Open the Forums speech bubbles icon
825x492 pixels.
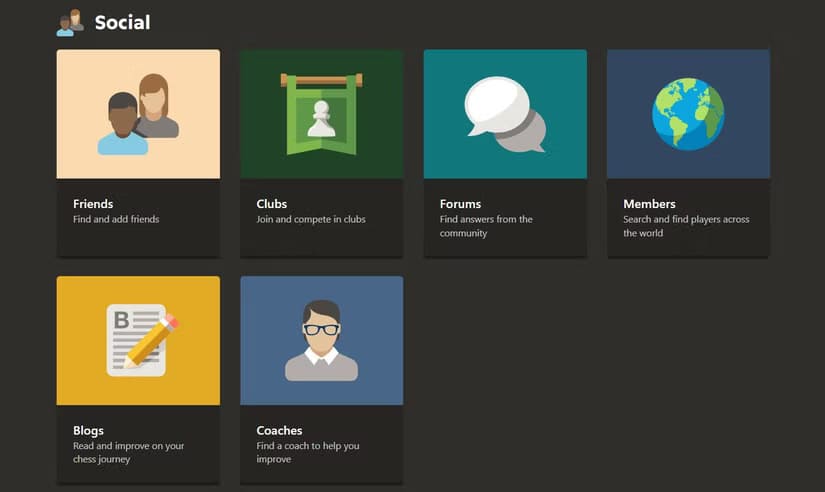coord(505,114)
